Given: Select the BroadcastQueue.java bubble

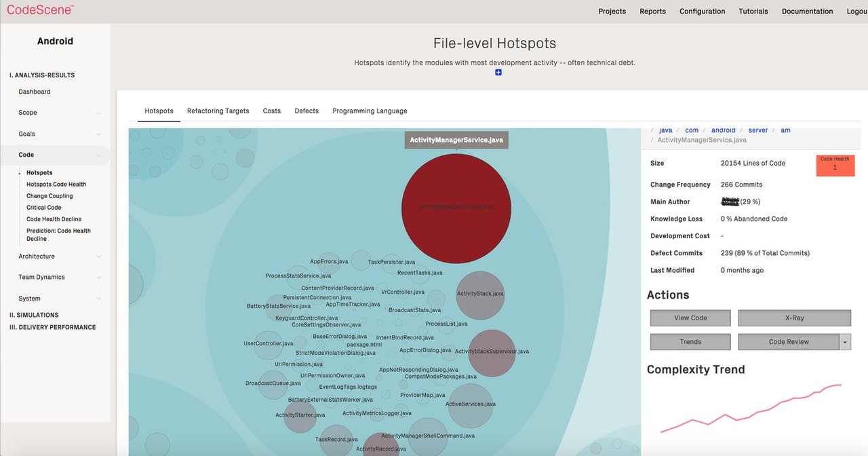Looking at the screenshot, I should coord(273,385).
